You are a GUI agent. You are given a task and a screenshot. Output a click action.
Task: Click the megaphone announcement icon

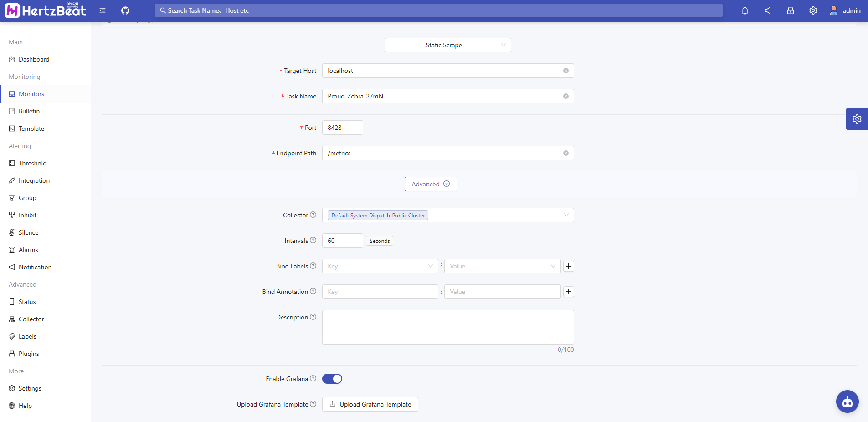tap(768, 10)
